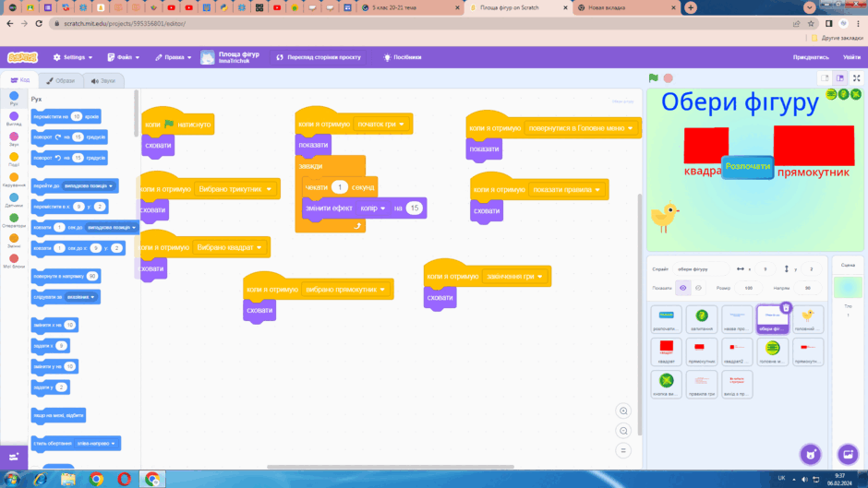Select the Рух blocks category
The image size is (868, 488).
coord(14,99)
